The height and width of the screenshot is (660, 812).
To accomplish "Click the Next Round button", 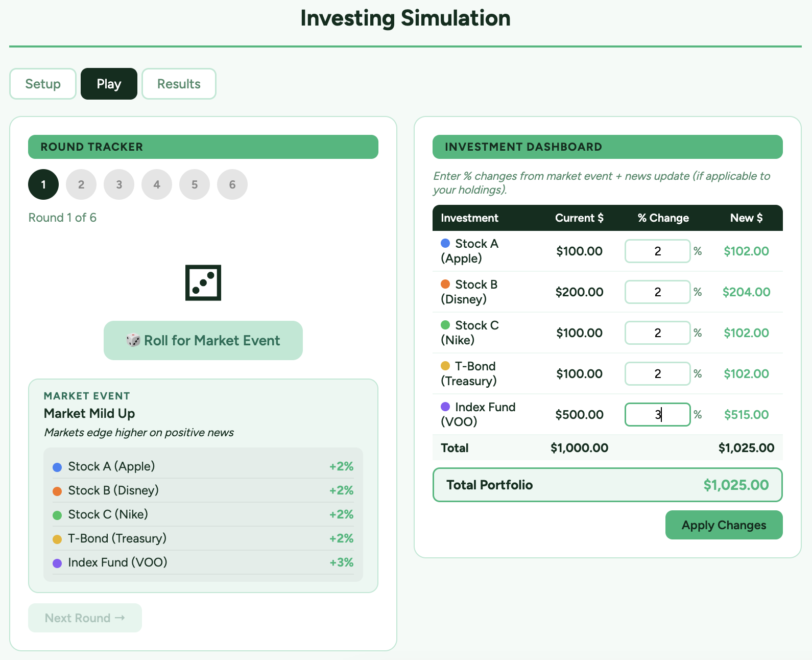I will click(85, 618).
